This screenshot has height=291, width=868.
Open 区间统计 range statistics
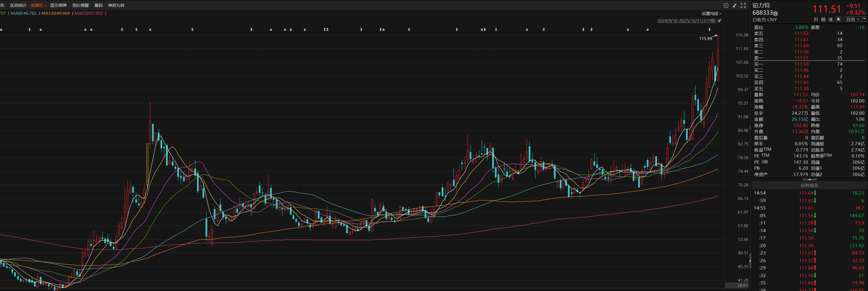click(x=18, y=5)
